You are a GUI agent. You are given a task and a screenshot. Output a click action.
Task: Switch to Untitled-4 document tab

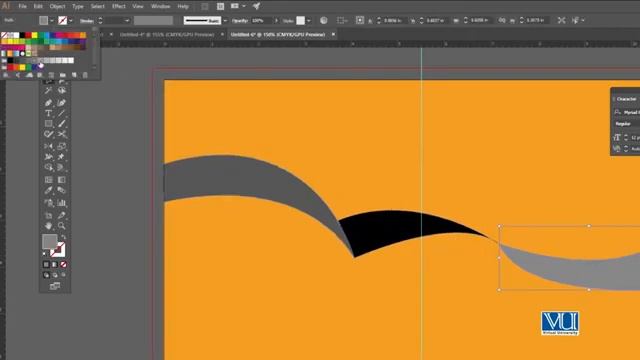tap(167, 35)
